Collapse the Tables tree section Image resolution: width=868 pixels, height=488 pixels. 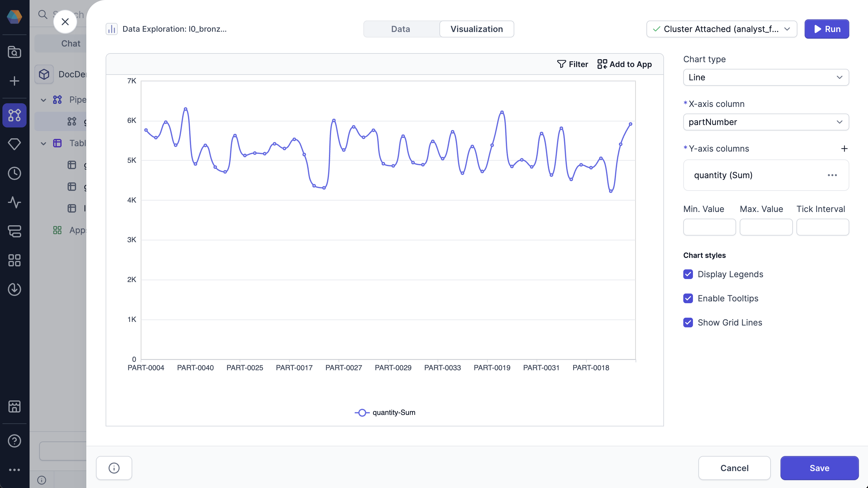pyautogui.click(x=43, y=143)
